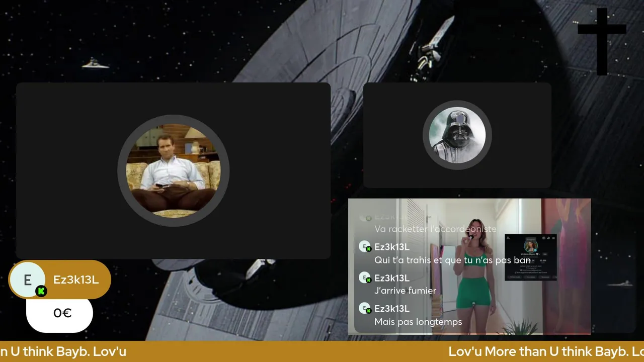
Task: Click the 'Va racketter l'accordeoniste' message
Action: coord(435,229)
